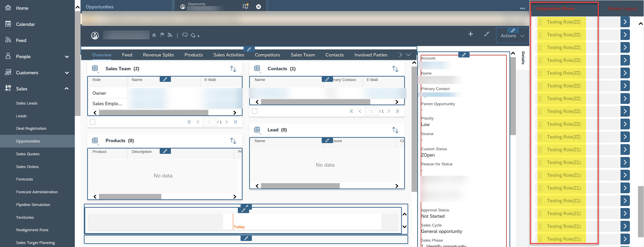644x247 pixels.
Task: Edit the Details pane with pencil icon
Action: coord(464,54)
